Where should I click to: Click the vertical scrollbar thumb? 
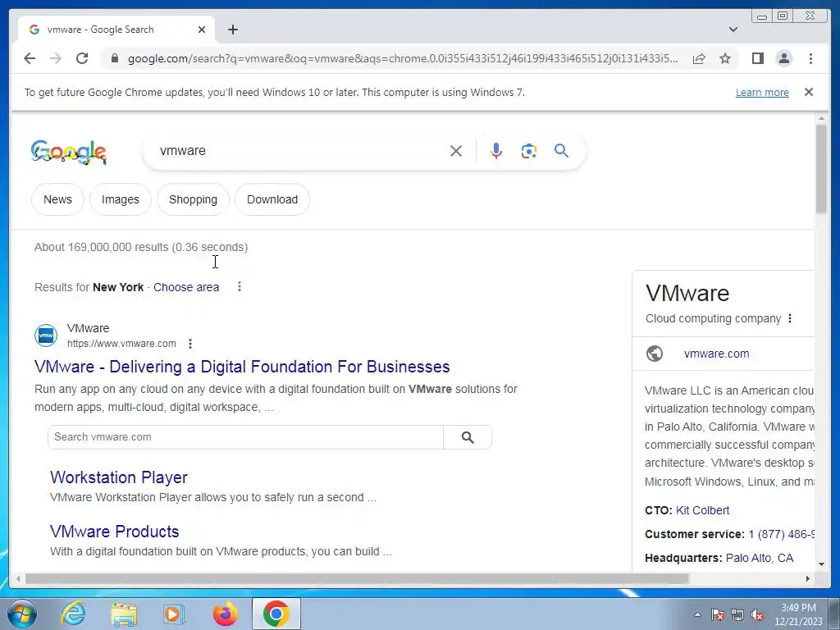[x=821, y=169]
